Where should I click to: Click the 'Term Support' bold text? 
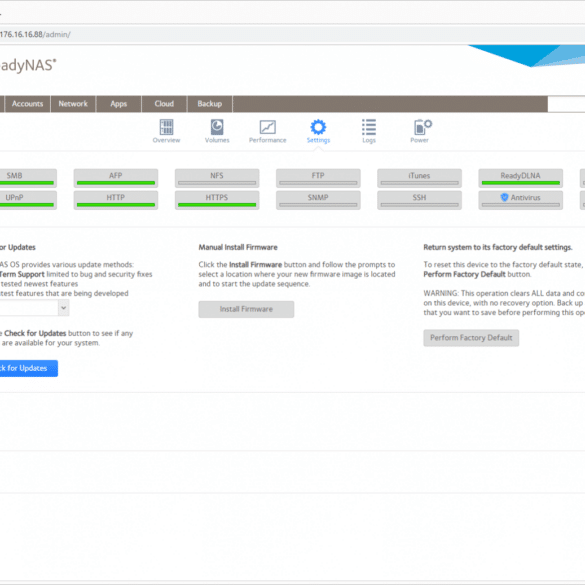tap(22, 274)
